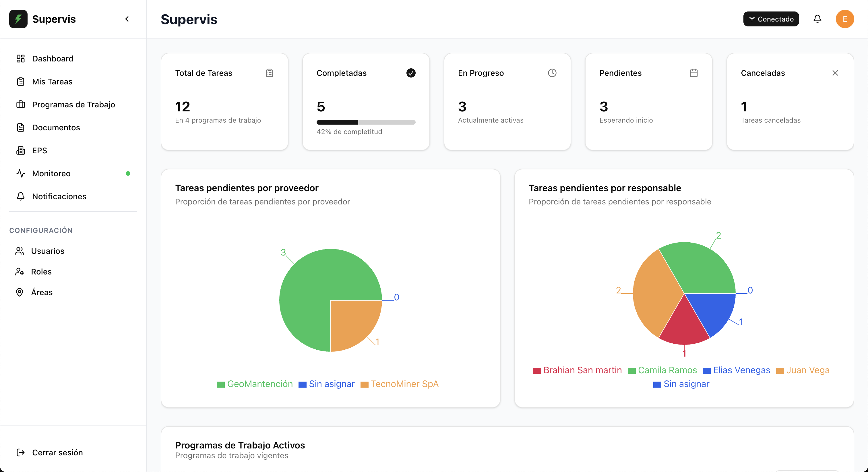This screenshot has height=472, width=868.
Task: Click the Supervis lightning bolt logo
Action: tap(18, 19)
